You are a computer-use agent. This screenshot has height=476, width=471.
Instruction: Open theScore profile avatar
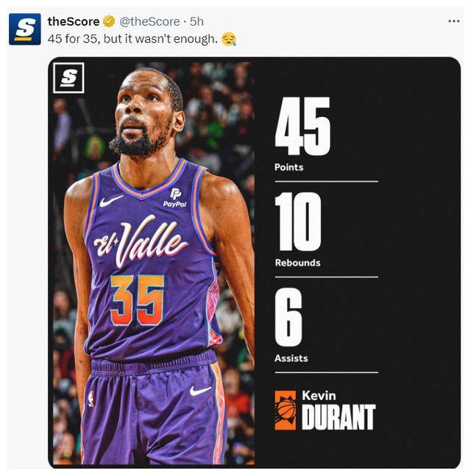(x=25, y=29)
